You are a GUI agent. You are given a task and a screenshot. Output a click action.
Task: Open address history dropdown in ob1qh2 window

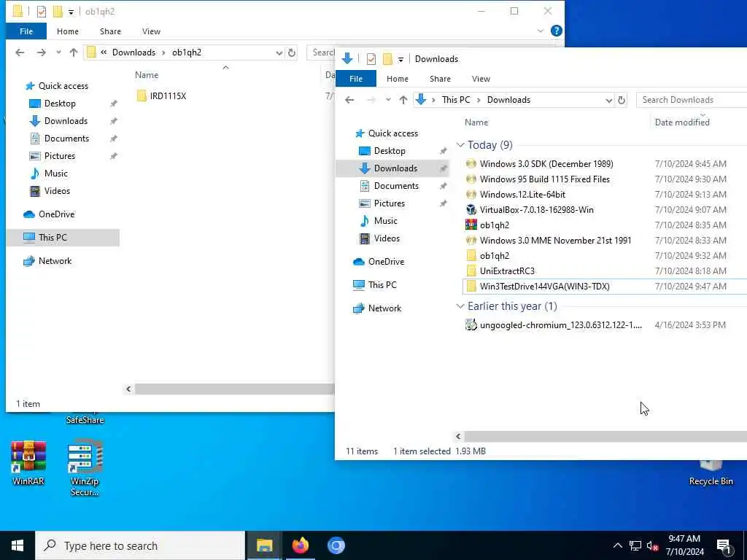pyautogui.click(x=279, y=52)
